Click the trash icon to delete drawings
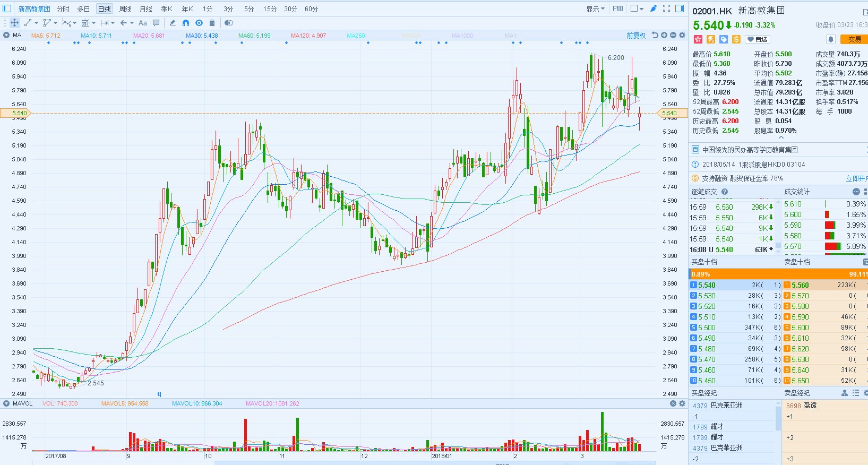The image size is (868, 465). click(212, 23)
